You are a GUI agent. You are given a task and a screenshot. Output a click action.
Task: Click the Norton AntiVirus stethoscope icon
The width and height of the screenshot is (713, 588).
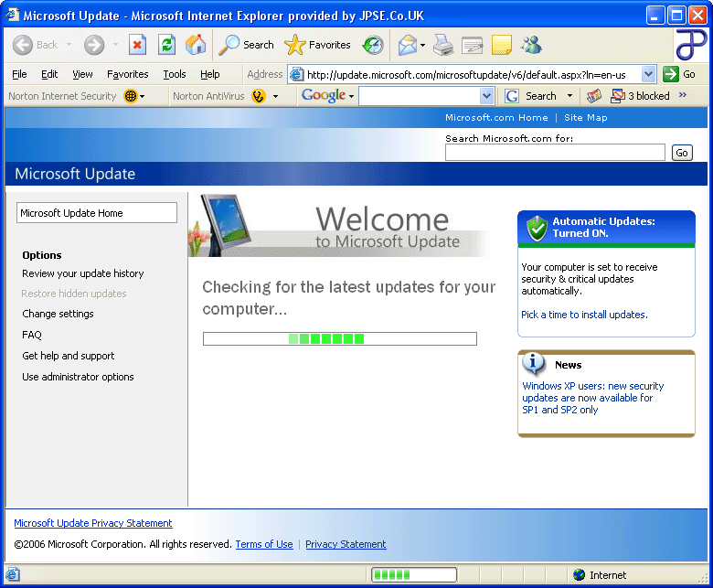[x=259, y=96]
